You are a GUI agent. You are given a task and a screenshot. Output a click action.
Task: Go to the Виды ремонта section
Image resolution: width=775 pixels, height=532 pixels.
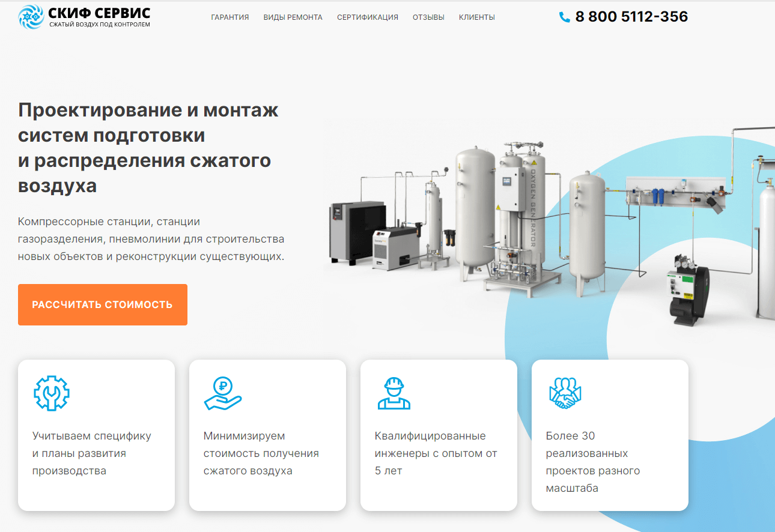(293, 17)
